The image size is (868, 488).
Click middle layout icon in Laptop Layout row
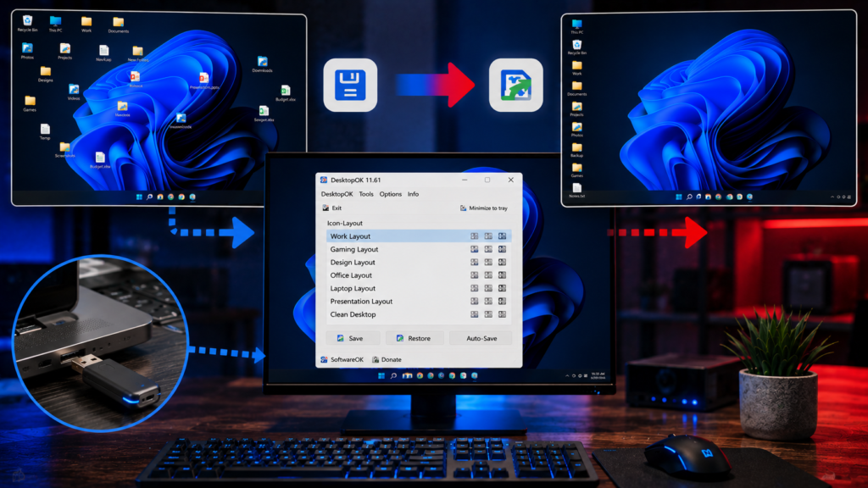coord(488,288)
